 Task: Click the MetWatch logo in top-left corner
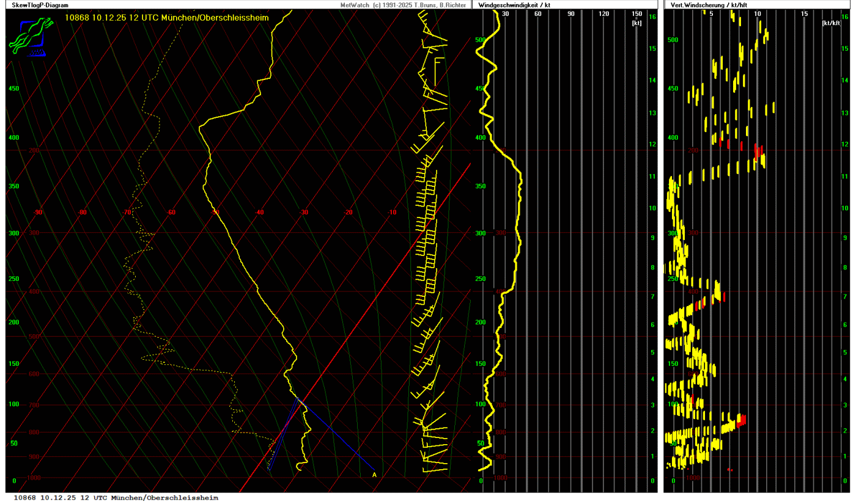[x=28, y=37]
